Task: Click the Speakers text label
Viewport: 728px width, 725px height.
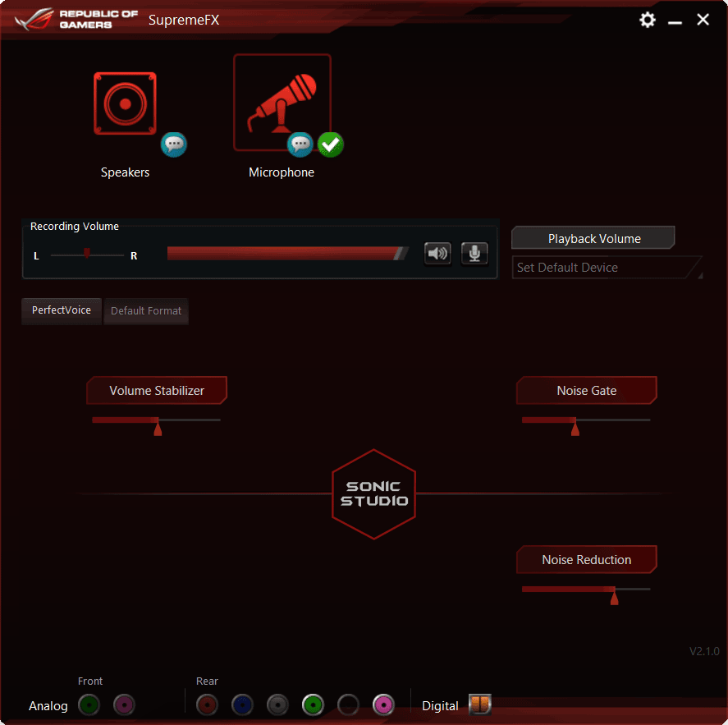Action: click(125, 172)
